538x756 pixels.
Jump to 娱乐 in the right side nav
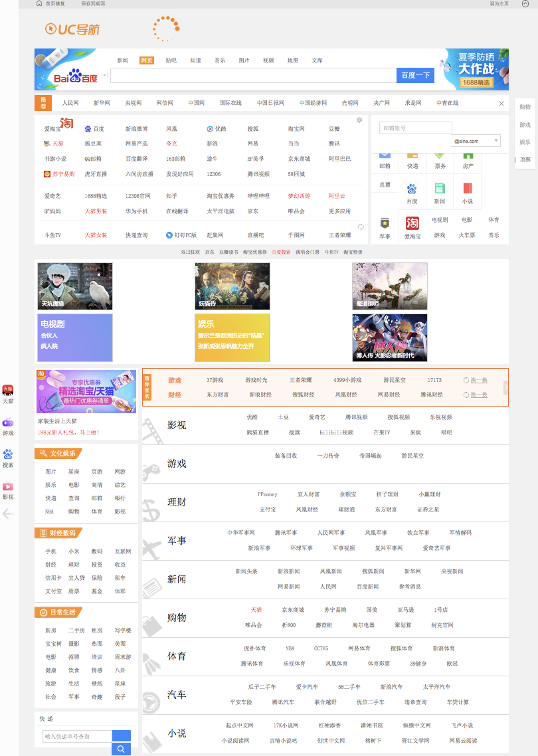[525, 142]
